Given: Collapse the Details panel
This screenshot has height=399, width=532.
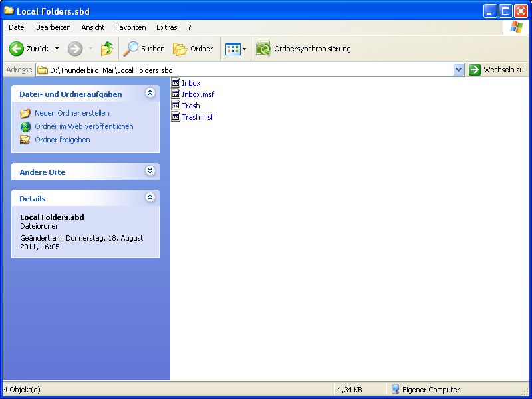Looking at the screenshot, I should 150,198.
